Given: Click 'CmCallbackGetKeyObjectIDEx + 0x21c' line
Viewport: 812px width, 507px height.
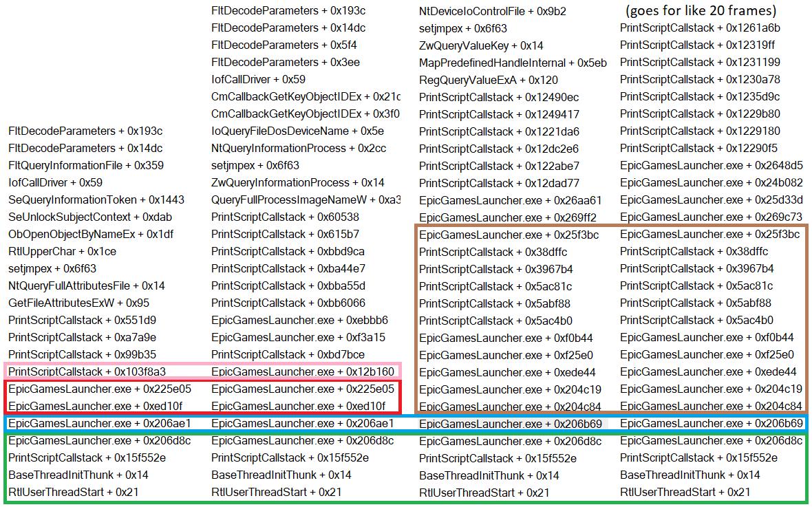Looking at the screenshot, I should 306,97.
